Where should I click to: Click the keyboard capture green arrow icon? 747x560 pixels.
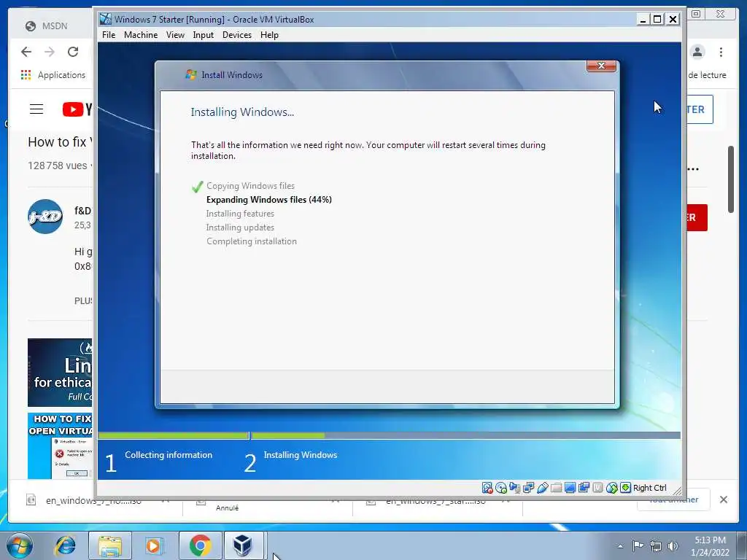(x=625, y=488)
